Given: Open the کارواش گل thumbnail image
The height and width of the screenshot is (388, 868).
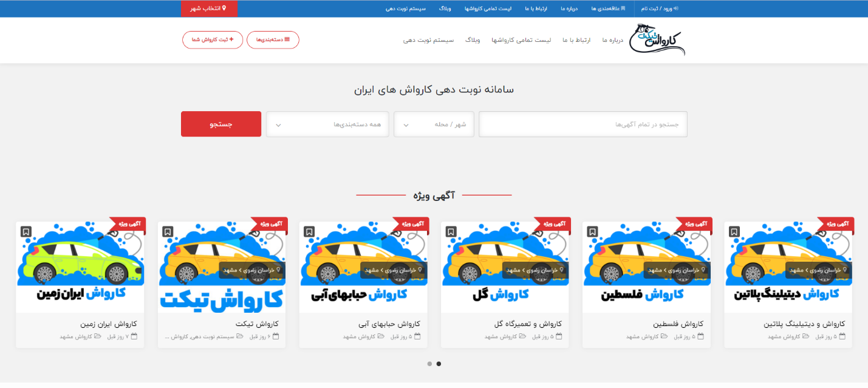Looking at the screenshot, I should (x=505, y=267).
